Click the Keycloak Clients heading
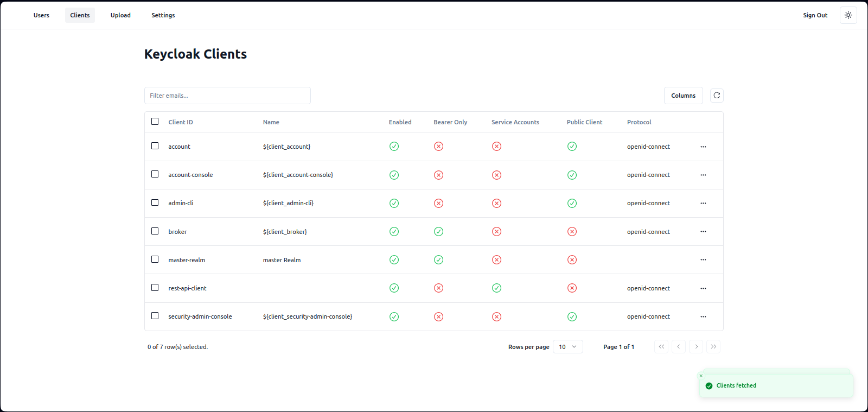This screenshot has width=868, height=412. click(195, 54)
